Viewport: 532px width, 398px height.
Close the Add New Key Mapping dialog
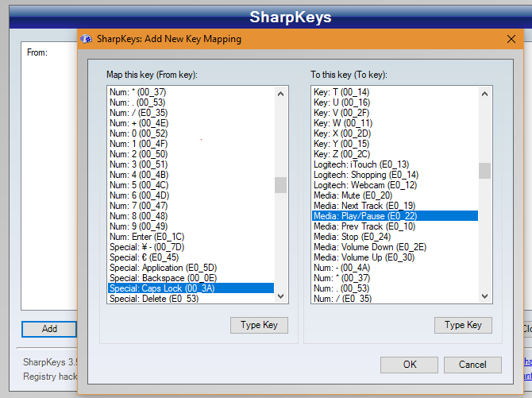pos(511,39)
